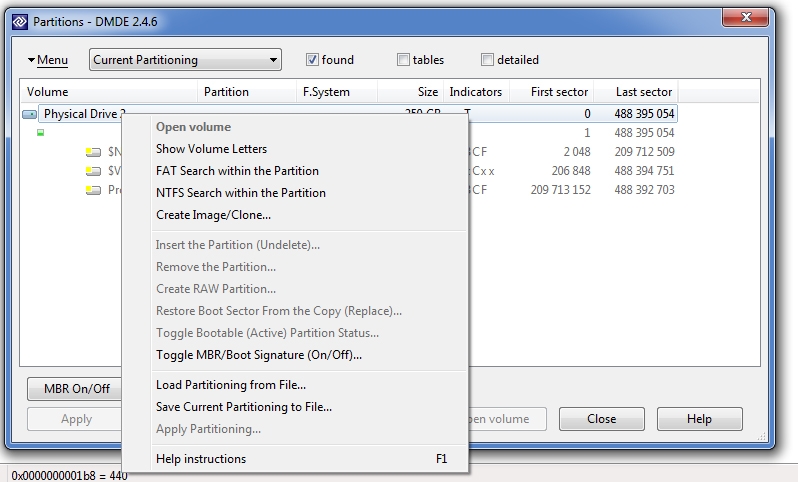Image resolution: width=798 pixels, height=482 pixels.
Task: Enable the 'detailed' checkbox
Action: pyautogui.click(x=487, y=60)
